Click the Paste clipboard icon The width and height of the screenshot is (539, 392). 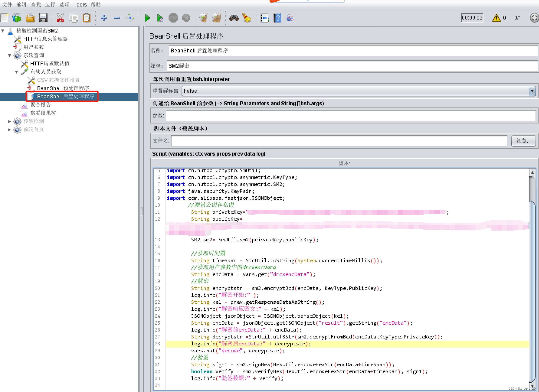coord(87,18)
